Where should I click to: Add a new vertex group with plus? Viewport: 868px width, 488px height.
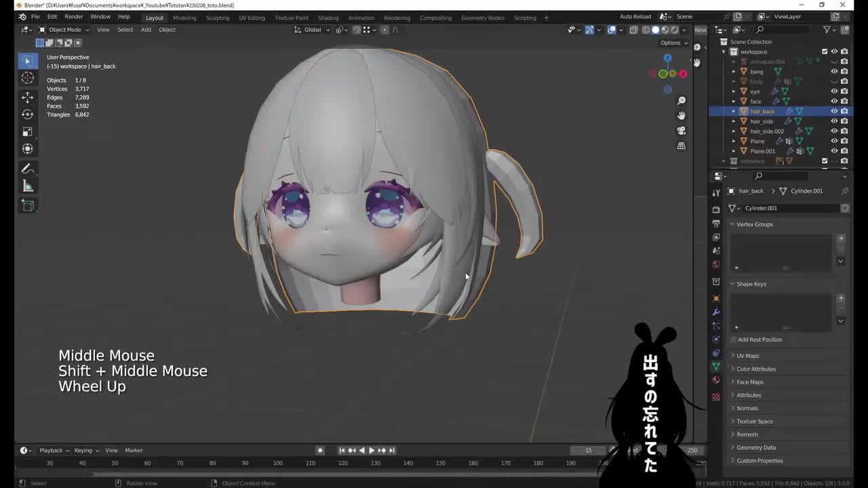pos(841,239)
